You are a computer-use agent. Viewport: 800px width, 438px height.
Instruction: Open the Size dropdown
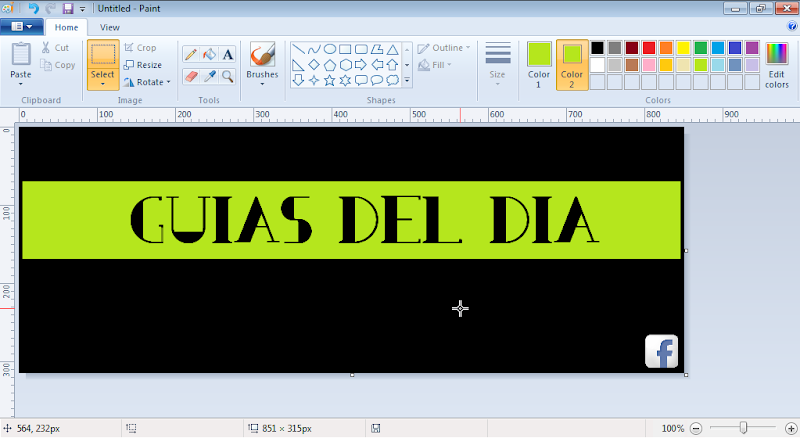tap(497, 63)
